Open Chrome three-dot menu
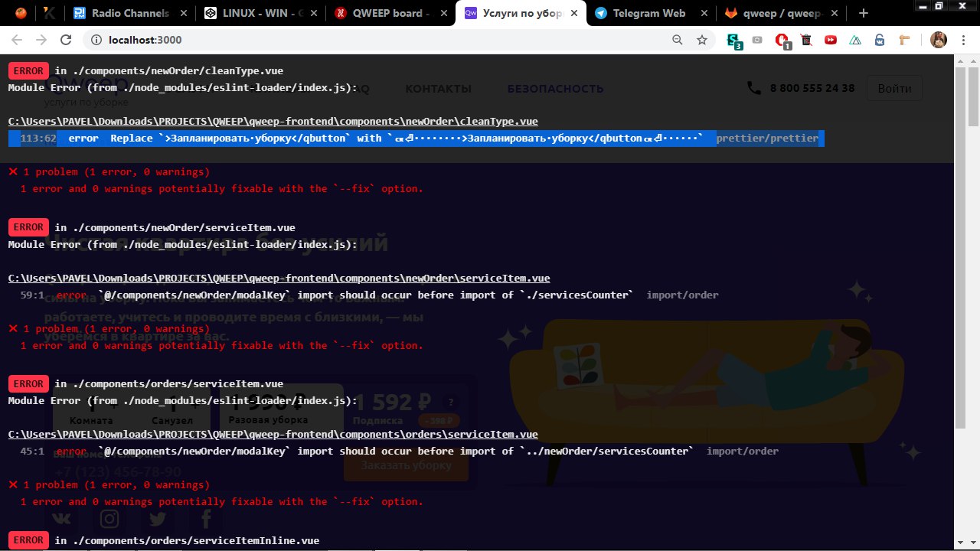The width and height of the screenshot is (980, 551). (x=963, y=40)
